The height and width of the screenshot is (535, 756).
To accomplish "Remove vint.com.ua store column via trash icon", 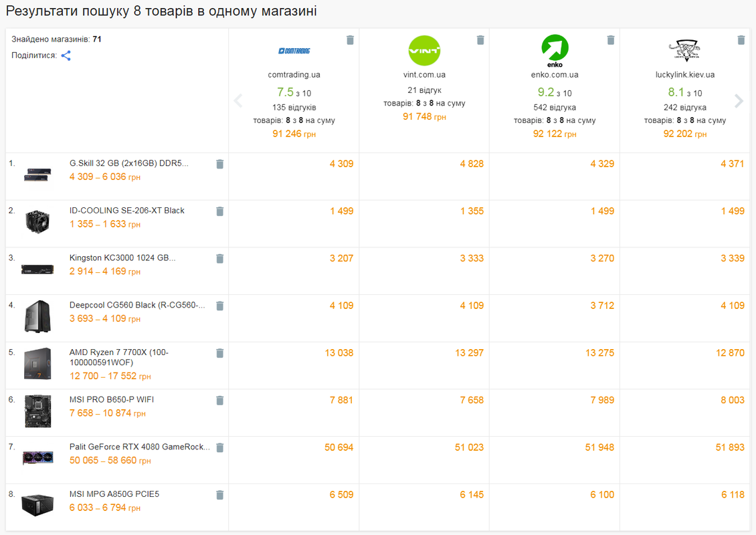I will [x=481, y=40].
